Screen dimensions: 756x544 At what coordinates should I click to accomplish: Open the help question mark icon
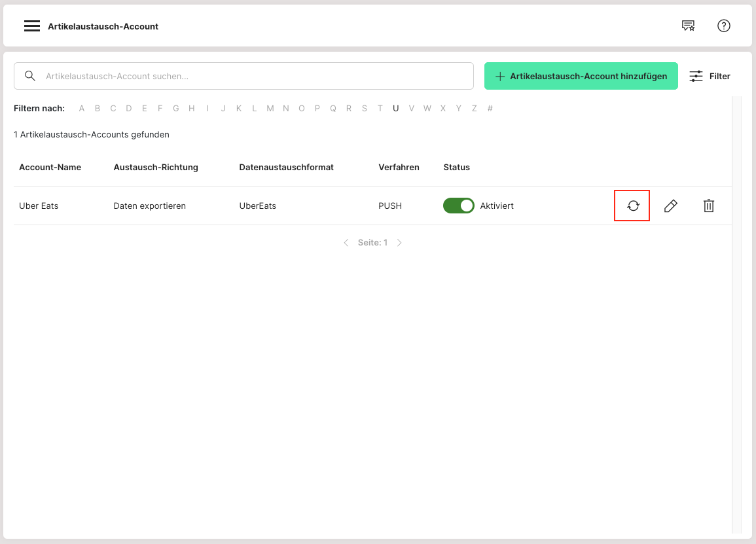click(x=723, y=26)
